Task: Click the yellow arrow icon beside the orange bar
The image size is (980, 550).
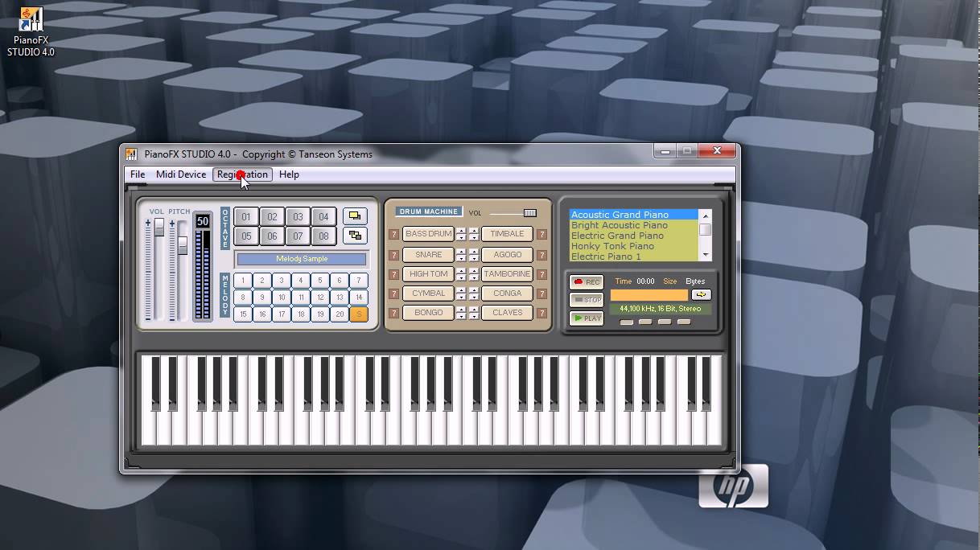Action: (701, 295)
